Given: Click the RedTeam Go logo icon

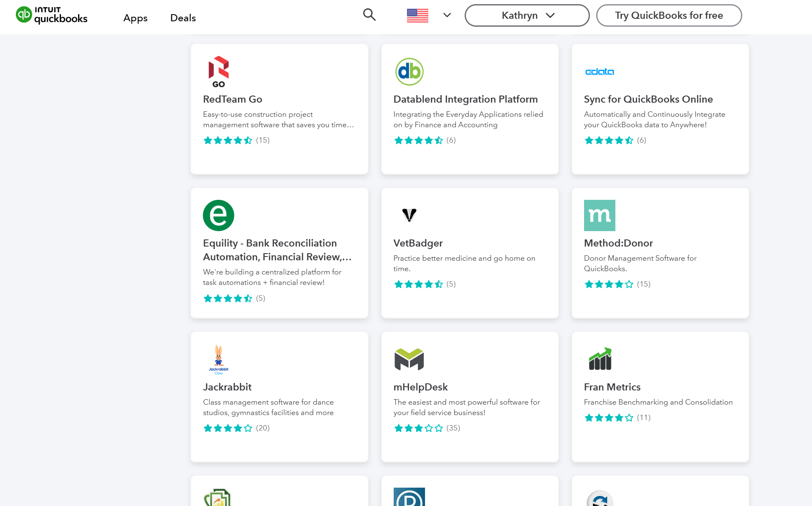Looking at the screenshot, I should point(219,72).
